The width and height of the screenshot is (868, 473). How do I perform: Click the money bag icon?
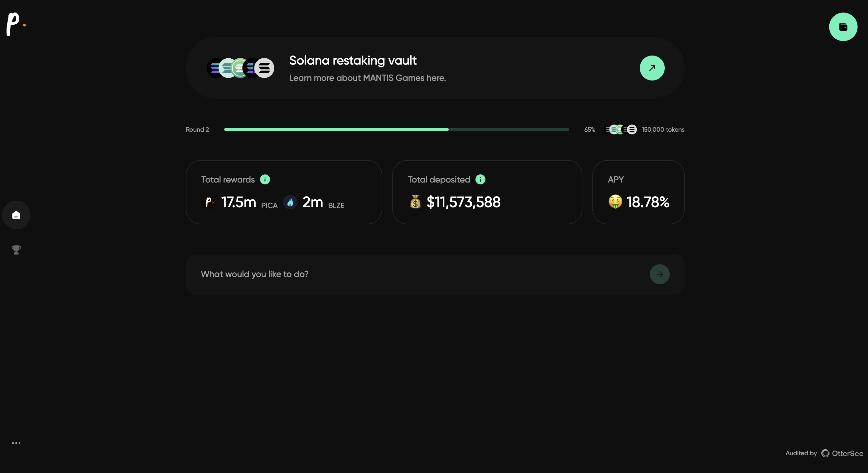[415, 202]
